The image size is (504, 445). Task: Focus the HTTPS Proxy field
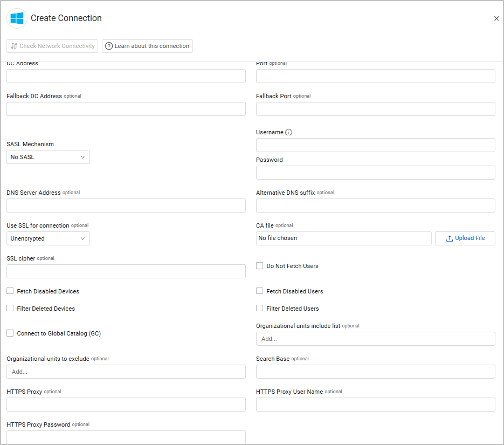tap(126, 405)
